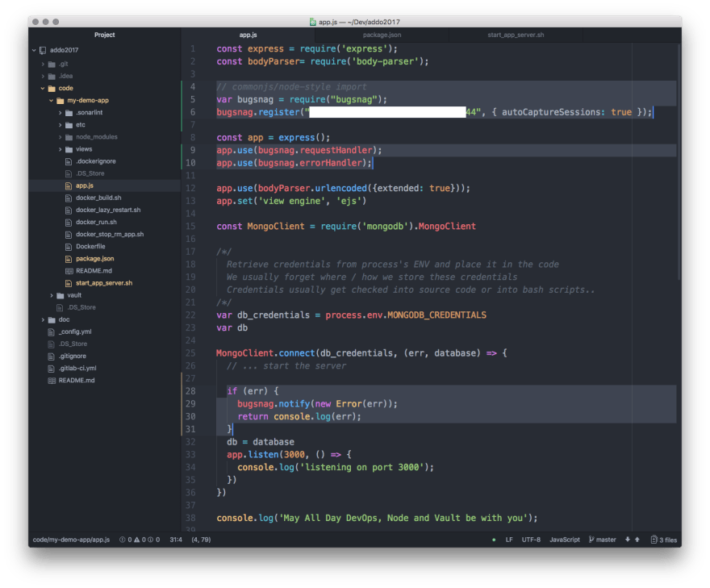The width and height of the screenshot is (710, 588).
Task: Select _config.yml in the tree
Action: [x=75, y=332]
